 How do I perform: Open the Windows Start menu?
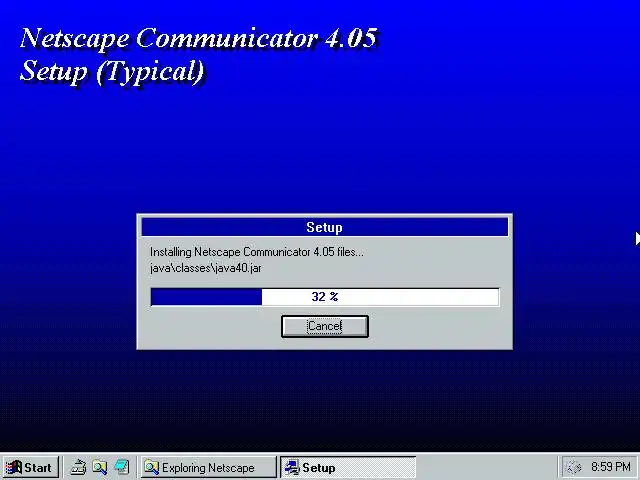[31, 467]
